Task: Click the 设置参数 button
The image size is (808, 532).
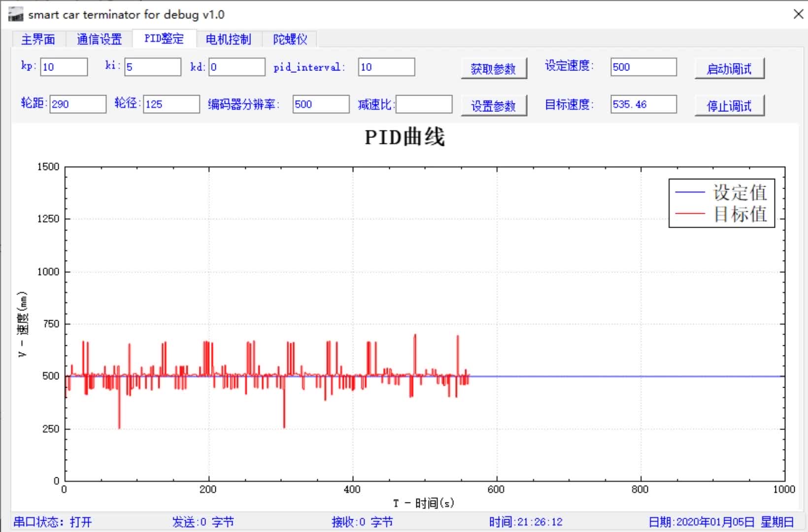Action: tap(493, 105)
